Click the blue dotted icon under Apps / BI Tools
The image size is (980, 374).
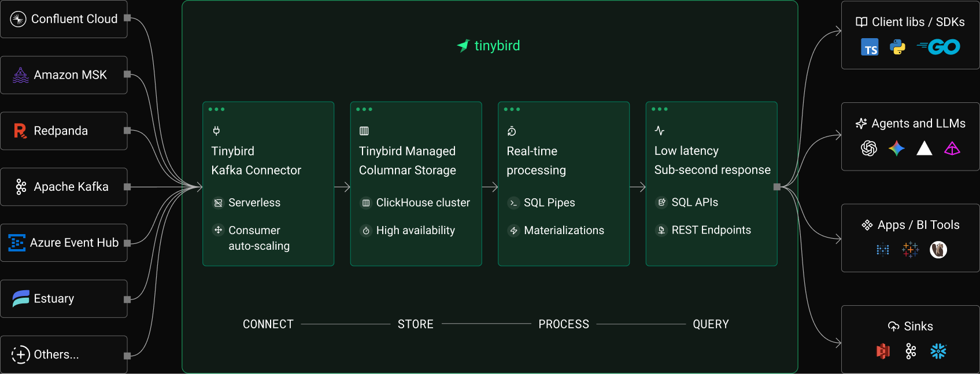coord(883,250)
